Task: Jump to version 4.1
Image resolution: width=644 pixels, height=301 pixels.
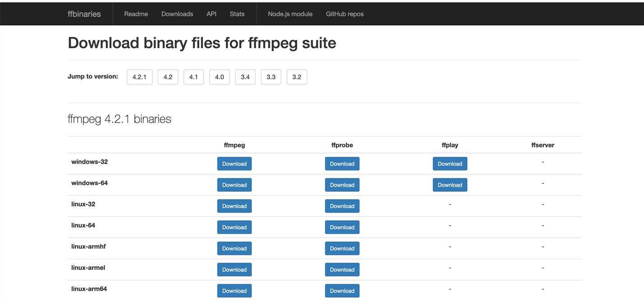Action: pyautogui.click(x=193, y=77)
